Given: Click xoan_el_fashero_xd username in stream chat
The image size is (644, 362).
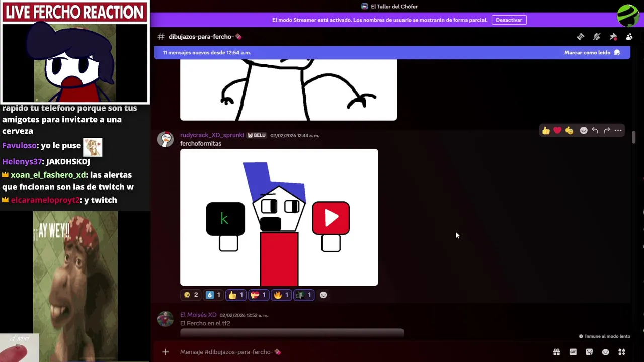Looking at the screenshot, I should [x=48, y=175].
